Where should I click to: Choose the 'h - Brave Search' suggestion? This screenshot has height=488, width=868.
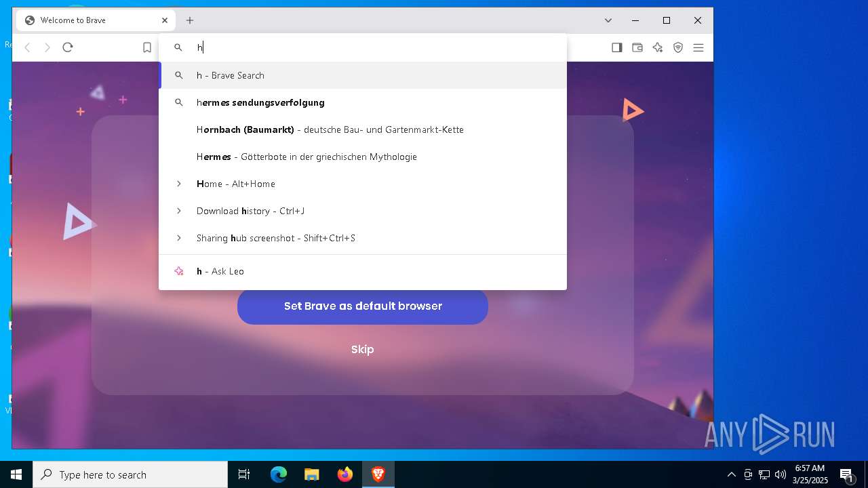pyautogui.click(x=363, y=75)
